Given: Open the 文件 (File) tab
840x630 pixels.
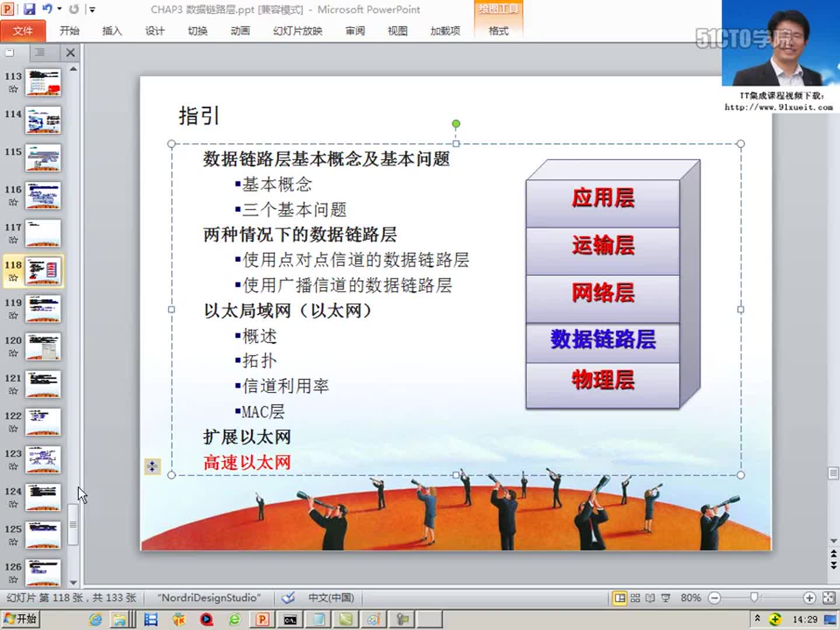Looking at the screenshot, I should 23,30.
